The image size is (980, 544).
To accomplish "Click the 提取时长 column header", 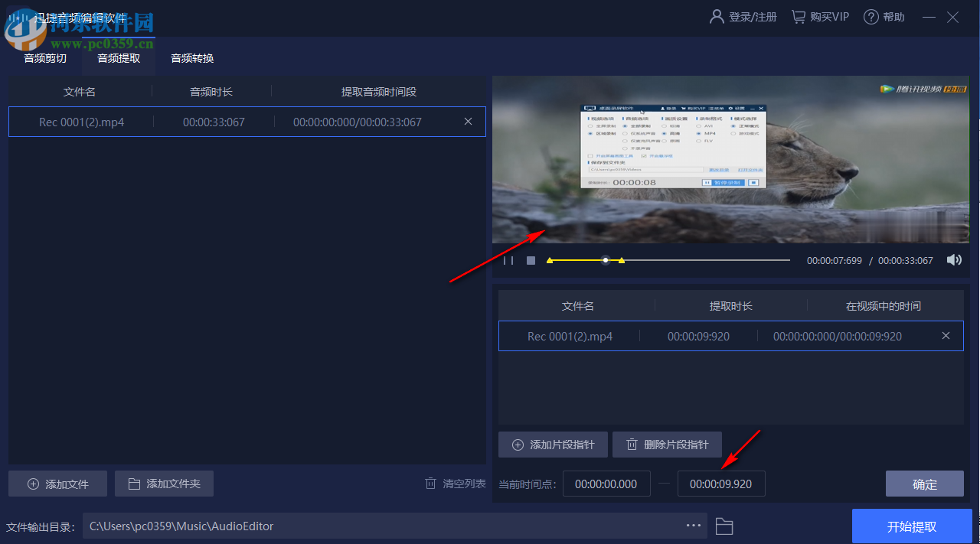I will 731,306.
